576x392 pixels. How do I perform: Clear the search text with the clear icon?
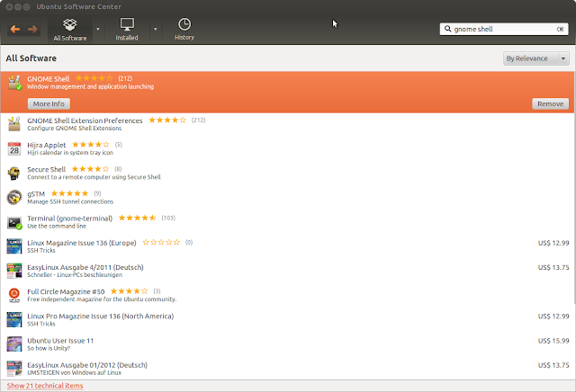point(560,29)
